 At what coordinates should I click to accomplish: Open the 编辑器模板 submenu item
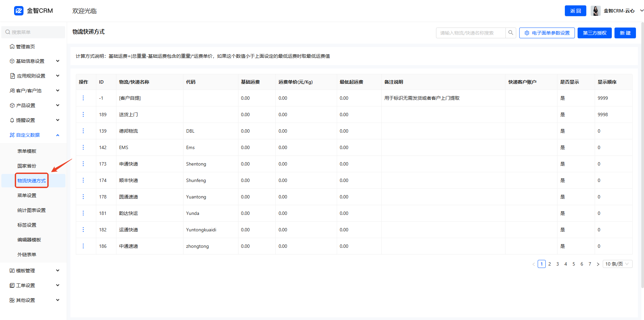tap(29, 240)
